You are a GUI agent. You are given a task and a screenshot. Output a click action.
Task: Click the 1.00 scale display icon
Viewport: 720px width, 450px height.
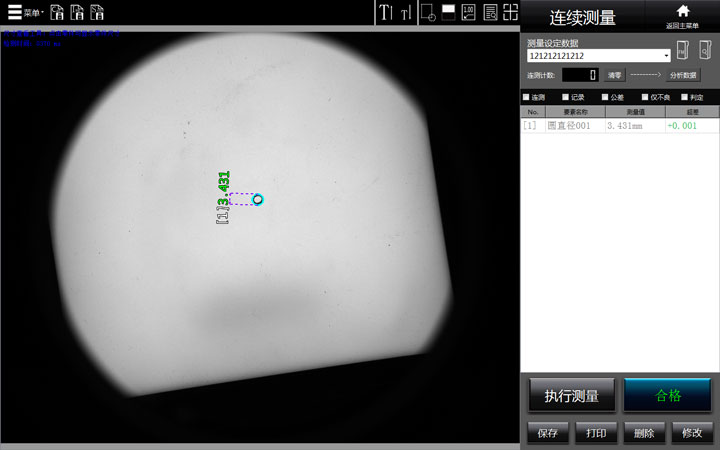pyautogui.click(x=469, y=12)
